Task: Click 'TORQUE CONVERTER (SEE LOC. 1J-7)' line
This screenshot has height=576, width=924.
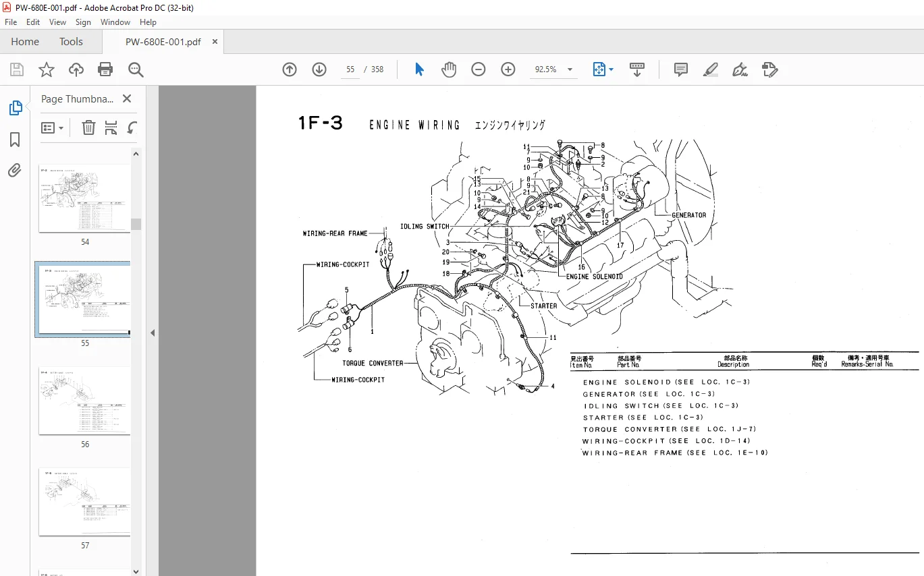Action: click(x=670, y=430)
